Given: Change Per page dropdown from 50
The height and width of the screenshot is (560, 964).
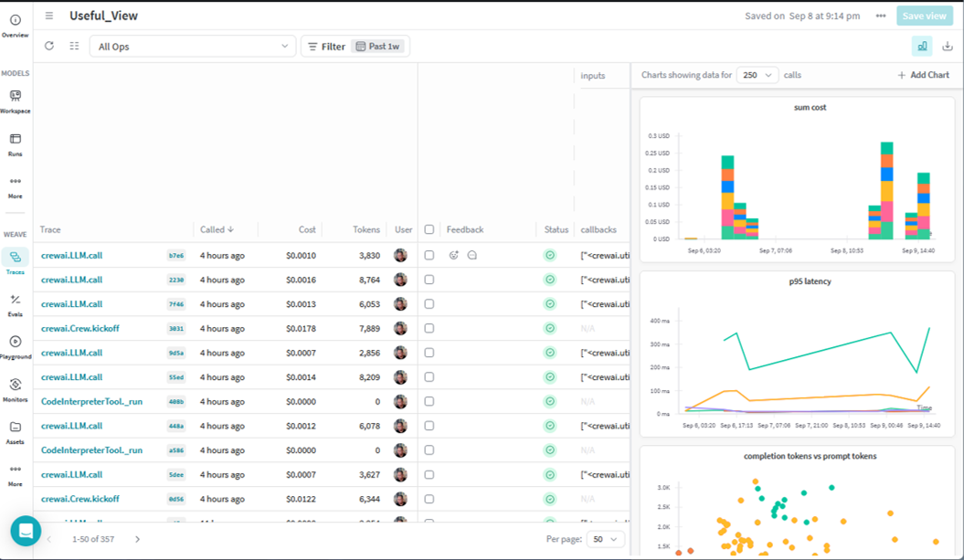Looking at the screenshot, I should coord(606,539).
